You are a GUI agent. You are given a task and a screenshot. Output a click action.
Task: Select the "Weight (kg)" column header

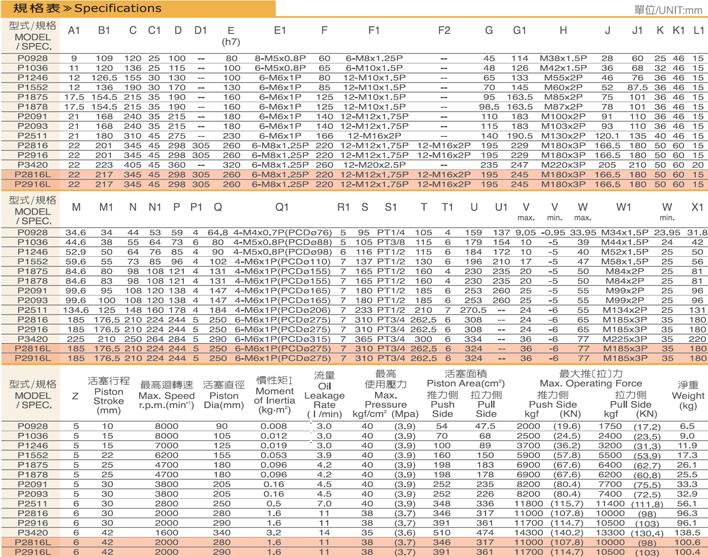click(x=688, y=395)
